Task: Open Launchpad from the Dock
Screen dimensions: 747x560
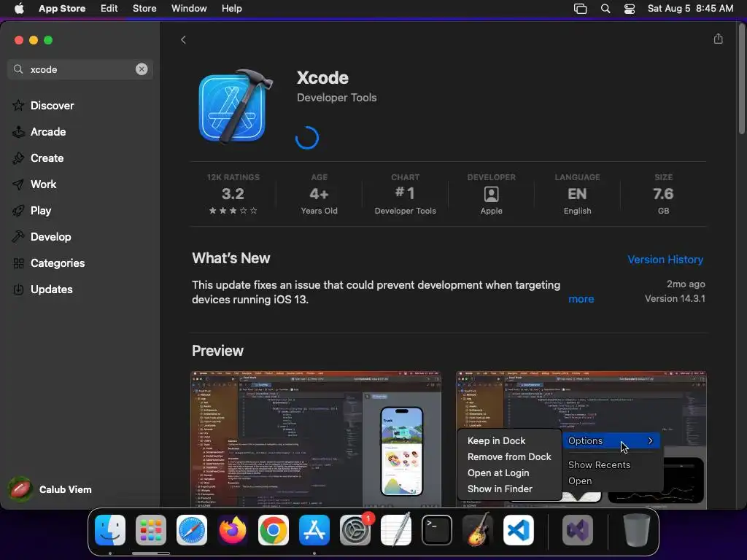Action: click(150, 530)
